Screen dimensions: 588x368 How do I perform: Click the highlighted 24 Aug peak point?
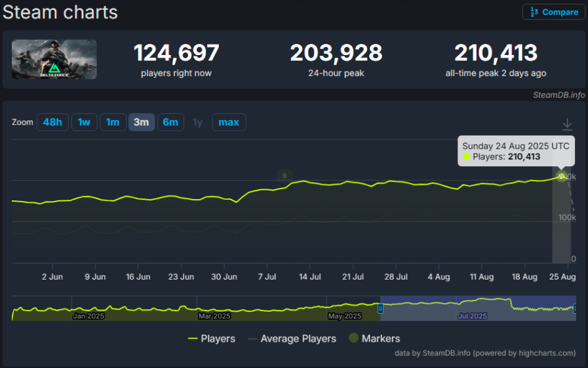pos(561,176)
